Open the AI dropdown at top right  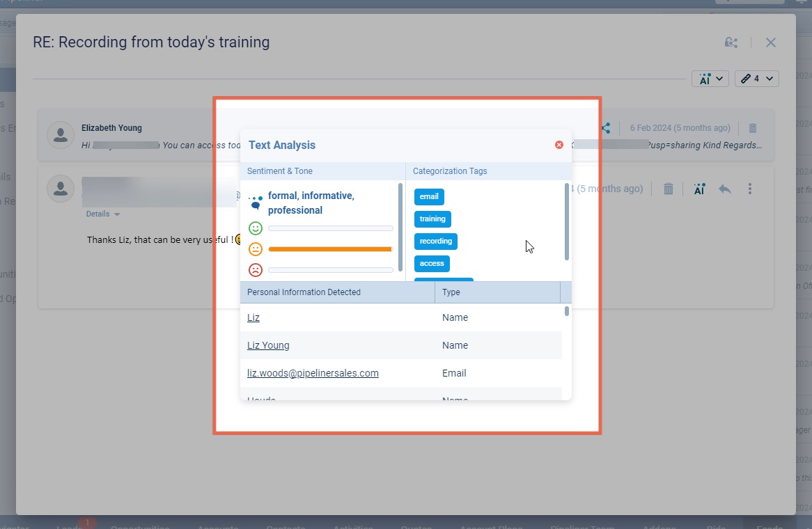pyautogui.click(x=710, y=79)
